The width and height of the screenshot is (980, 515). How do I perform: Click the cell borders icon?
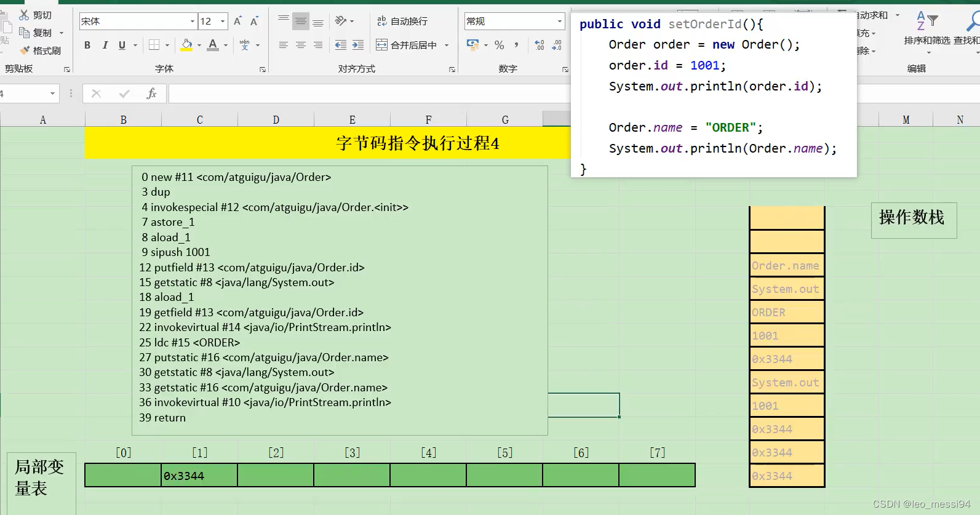pos(154,45)
